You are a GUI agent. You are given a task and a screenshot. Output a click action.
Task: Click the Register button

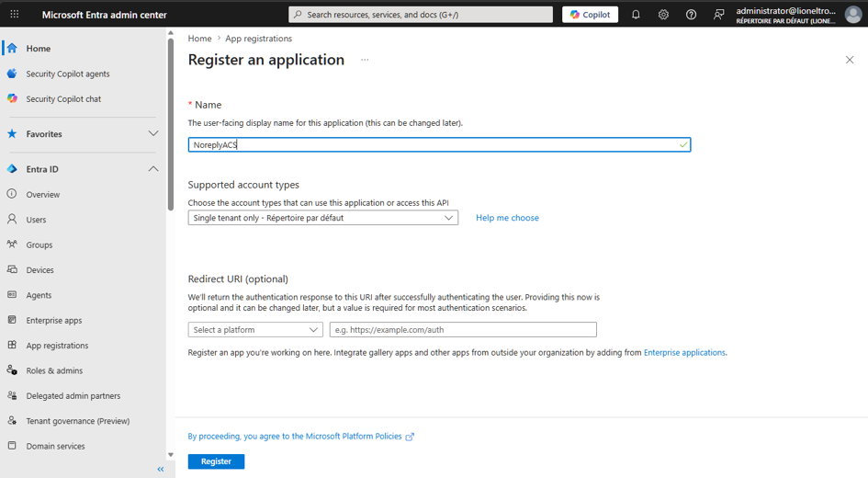[x=216, y=461]
